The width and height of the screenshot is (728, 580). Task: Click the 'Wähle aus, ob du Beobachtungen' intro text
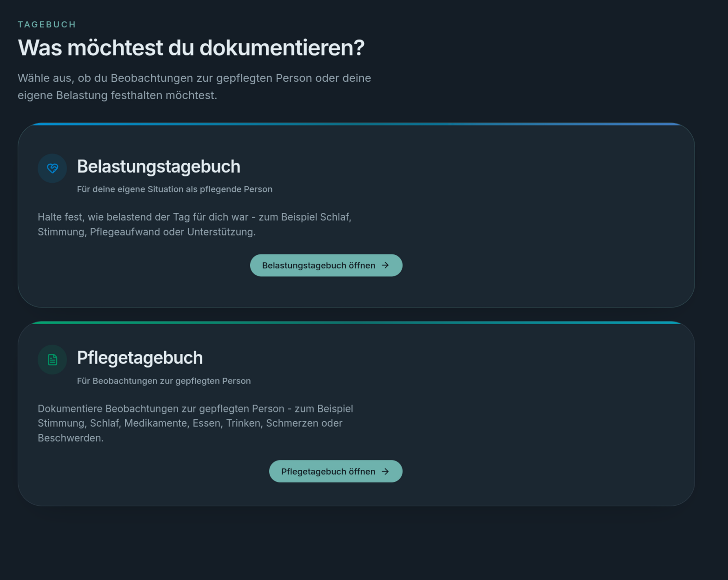point(194,87)
